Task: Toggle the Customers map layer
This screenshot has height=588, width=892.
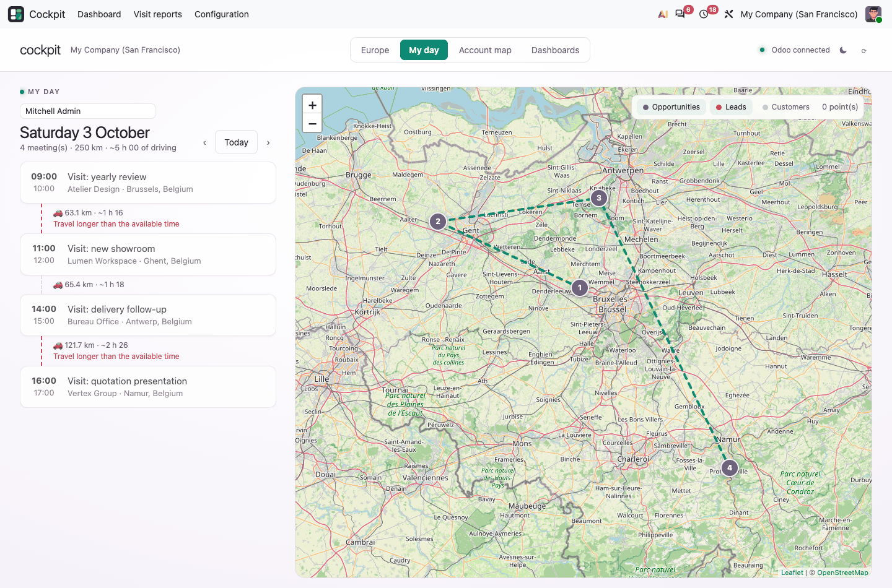Action: (786, 107)
